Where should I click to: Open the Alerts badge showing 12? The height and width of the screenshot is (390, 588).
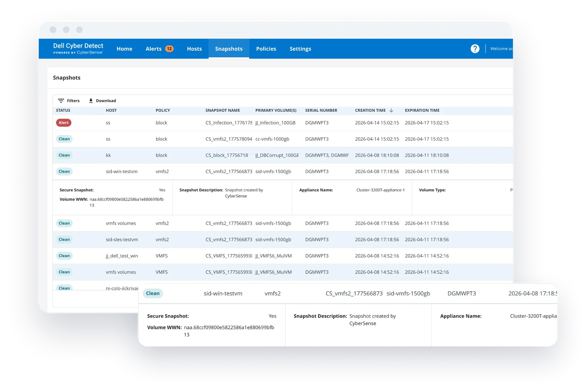click(x=169, y=49)
